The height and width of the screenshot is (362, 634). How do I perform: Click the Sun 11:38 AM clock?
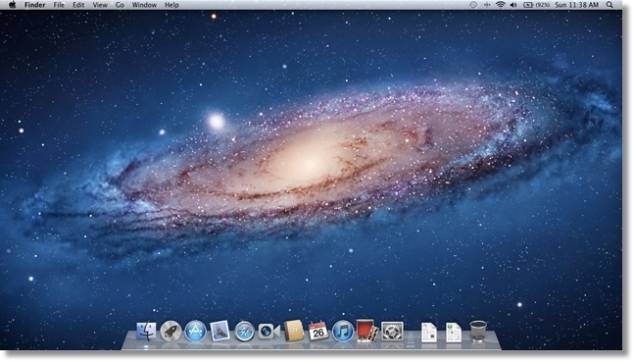[577, 5]
